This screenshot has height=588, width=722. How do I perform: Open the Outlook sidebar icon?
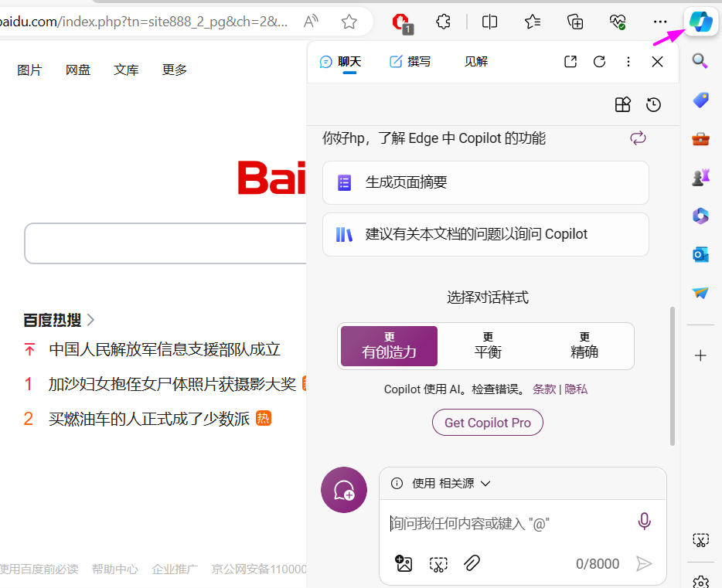click(x=700, y=254)
